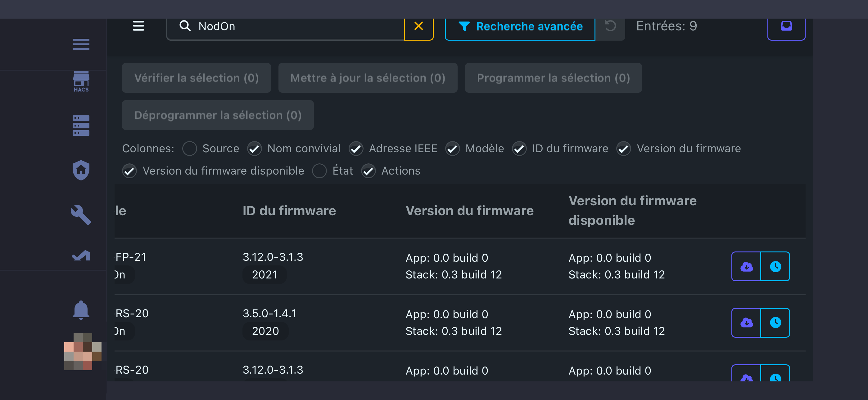The image size is (868, 400).
Task: Open the HACS sidebar icon
Action: 81,81
